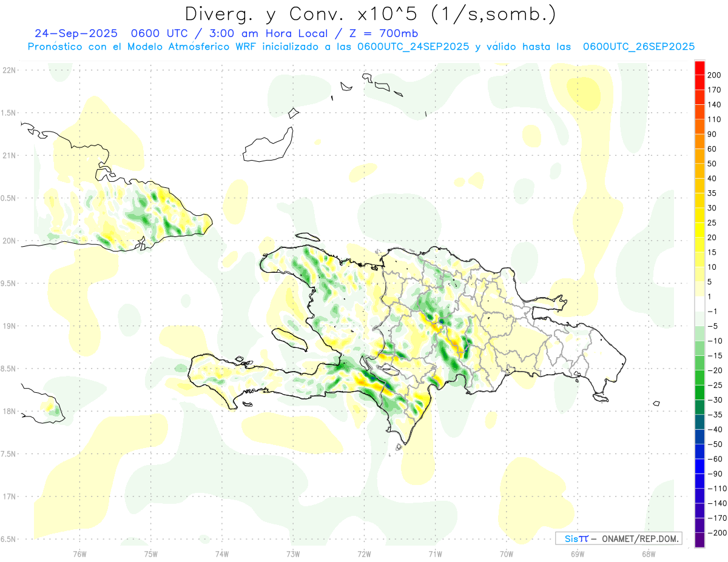The image size is (728, 562).
Task: Click the '0600 UTC / 3:00 am Hora Local' text
Action: (x=232, y=34)
